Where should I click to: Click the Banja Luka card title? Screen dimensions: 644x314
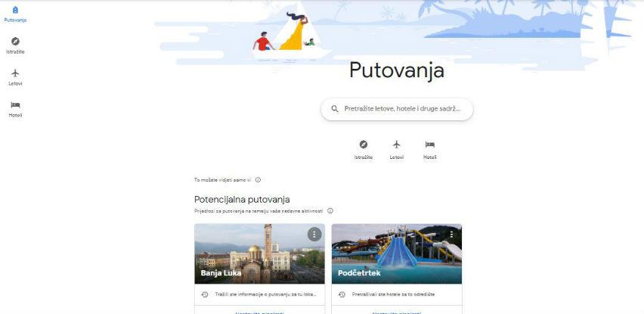point(221,273)
